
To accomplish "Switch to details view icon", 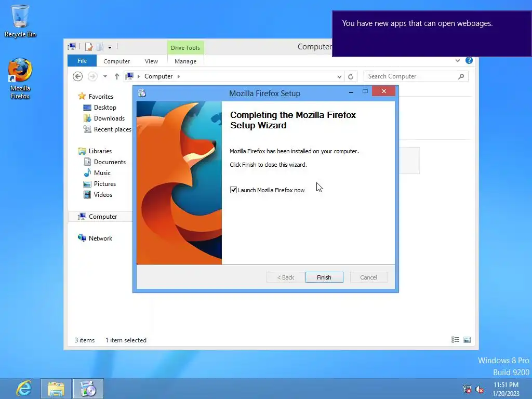I will [455, 340].
